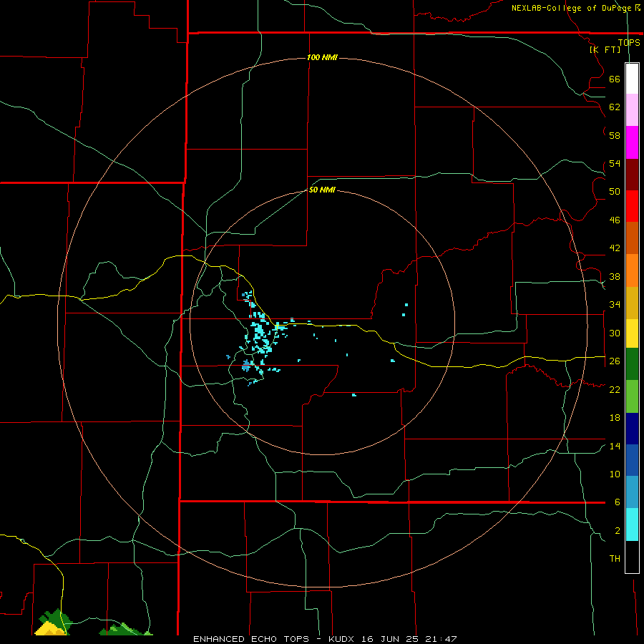This screenshot has height=644, width=644.
Task: Click the bright orange legend swatch
Action: click(x=632, y=270)
